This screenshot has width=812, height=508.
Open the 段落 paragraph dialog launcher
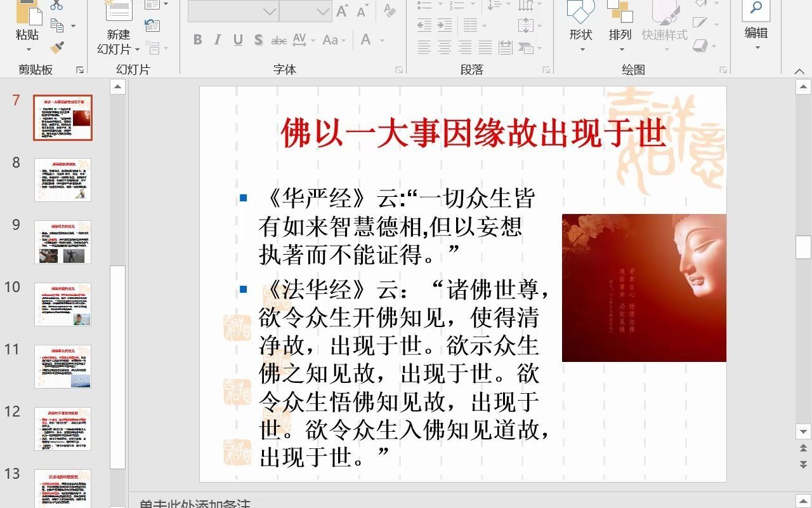click(x=547, y=70)
